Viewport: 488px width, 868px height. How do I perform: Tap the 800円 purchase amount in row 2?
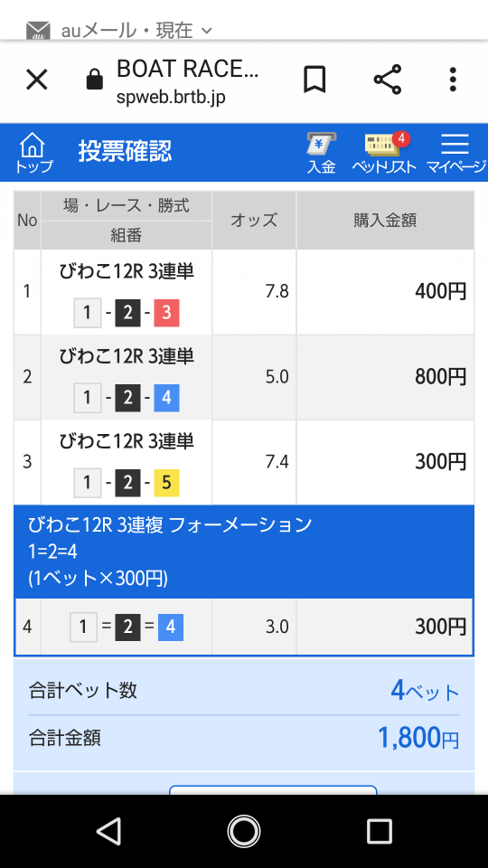[441, 376]
